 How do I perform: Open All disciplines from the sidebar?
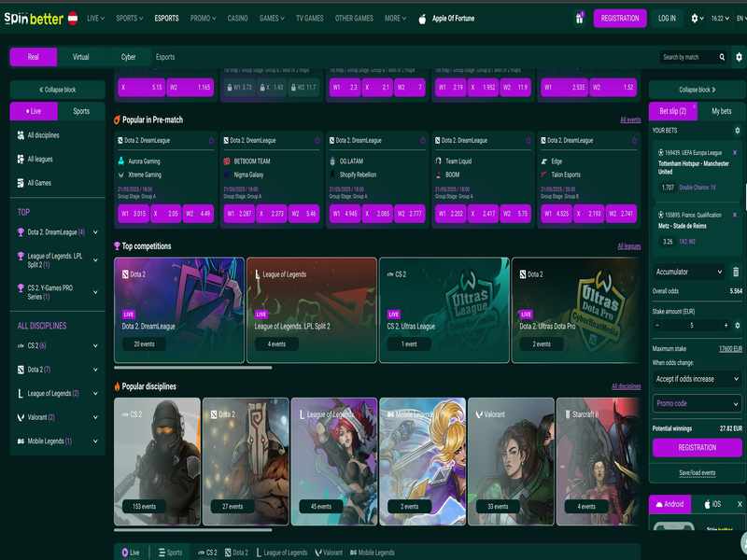[x=37, y=135]
